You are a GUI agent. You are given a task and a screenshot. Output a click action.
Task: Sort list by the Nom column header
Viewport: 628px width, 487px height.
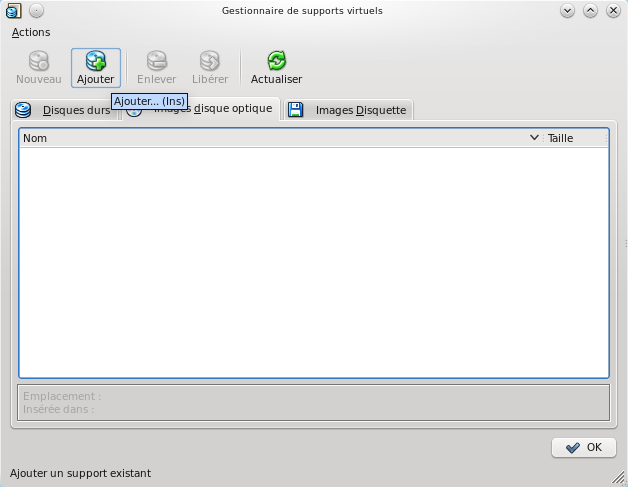coord(270,138)
